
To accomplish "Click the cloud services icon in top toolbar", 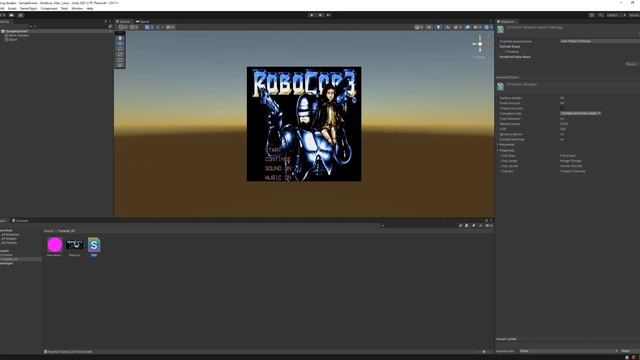I will [x=11, y=15].
